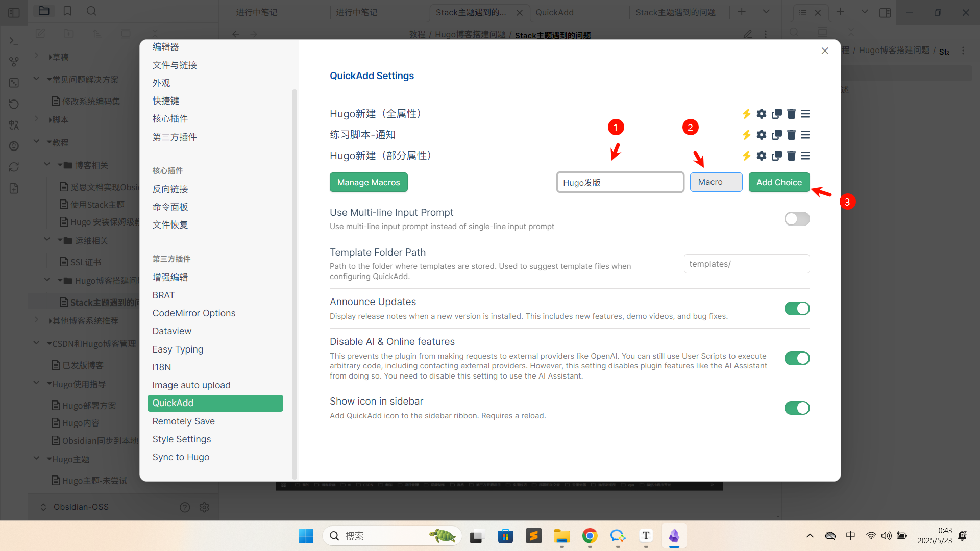Delete the Hugo新建（全属性）choice

coord(791,114)
